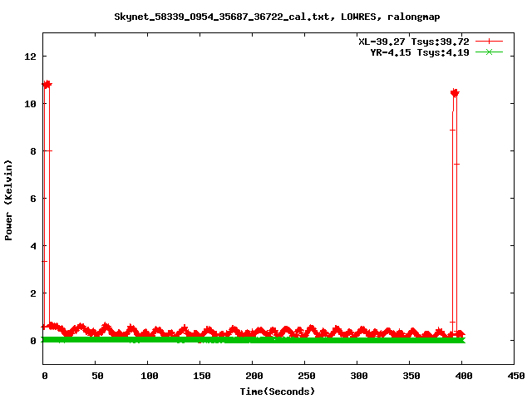Viewport: 532px width, 399px height.
Task: Click the x-axis tick label 200
Action: 254,376
